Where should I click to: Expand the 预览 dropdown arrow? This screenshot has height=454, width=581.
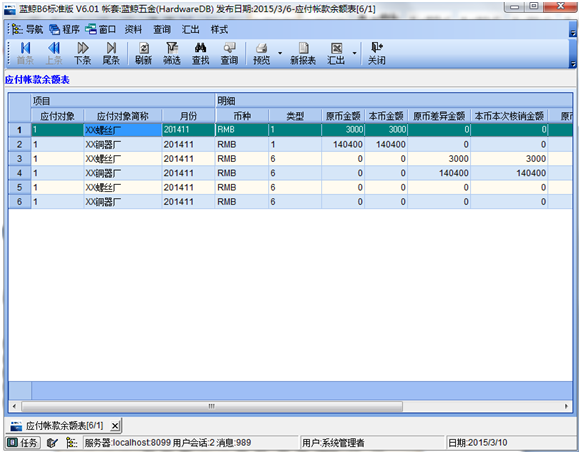point(280,53)
